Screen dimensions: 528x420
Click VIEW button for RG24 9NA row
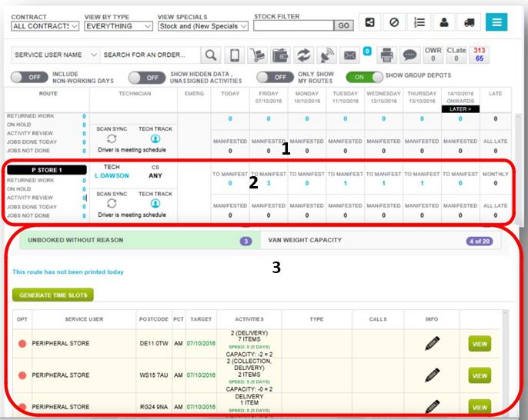[480, 407]
